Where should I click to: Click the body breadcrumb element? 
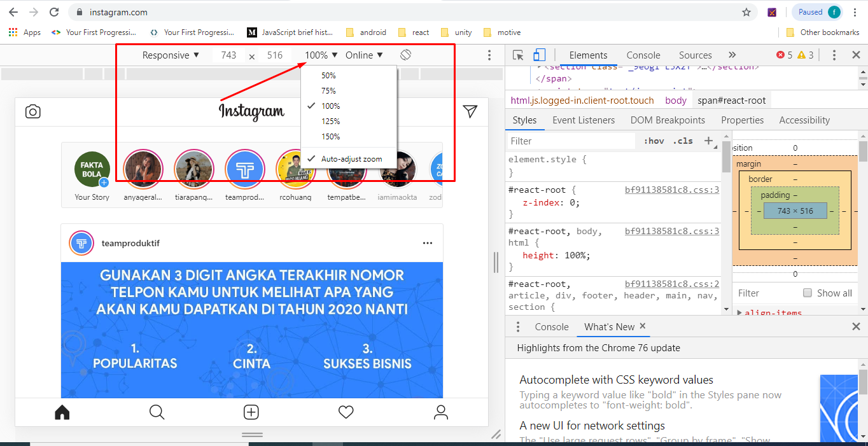click(676, 100)
